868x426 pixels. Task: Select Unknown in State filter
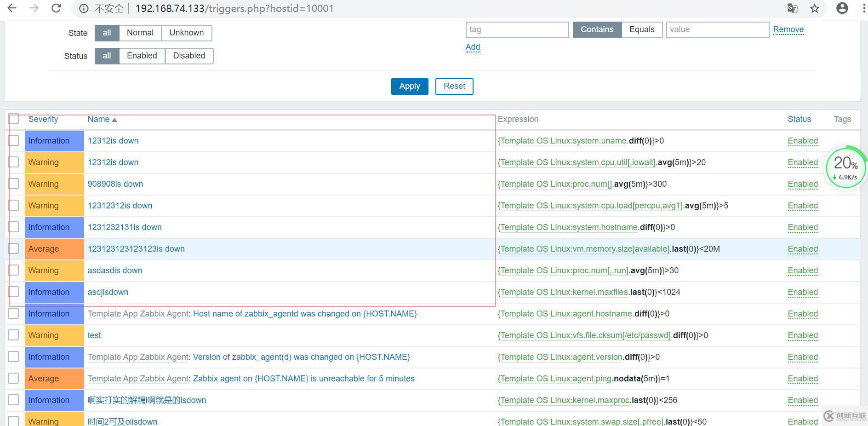pos(186,33)
